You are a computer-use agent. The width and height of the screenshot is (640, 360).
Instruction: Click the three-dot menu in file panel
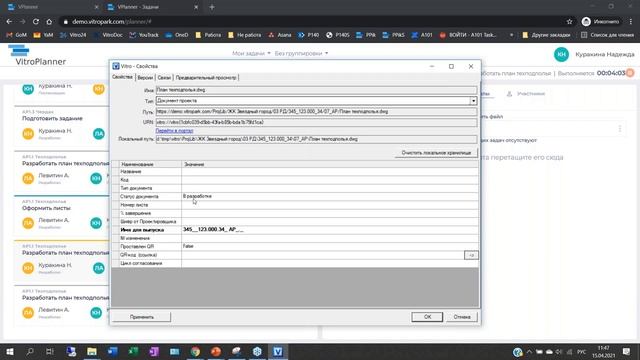620,129
